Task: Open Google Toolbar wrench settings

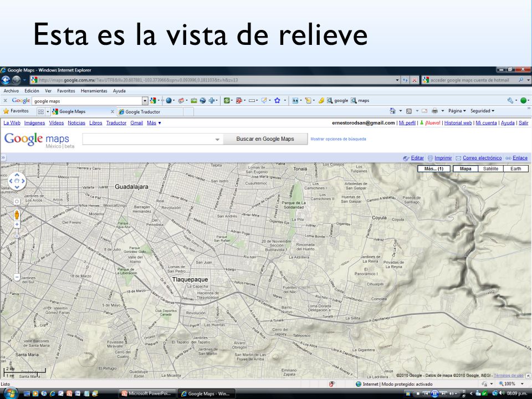Action: click(x=510, y=100)
